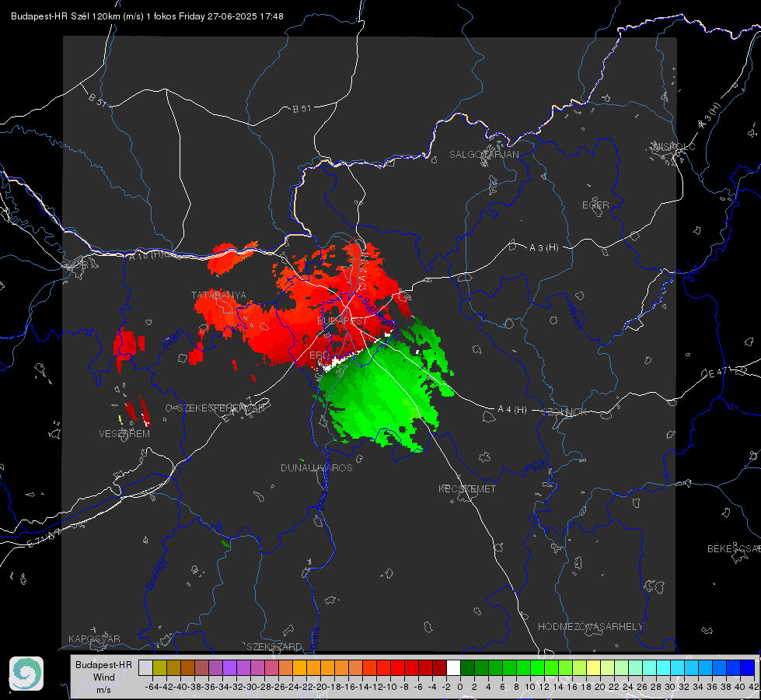761x700 pixels.
Task: Click the SZEKSZARD city label
Action: 274,646
